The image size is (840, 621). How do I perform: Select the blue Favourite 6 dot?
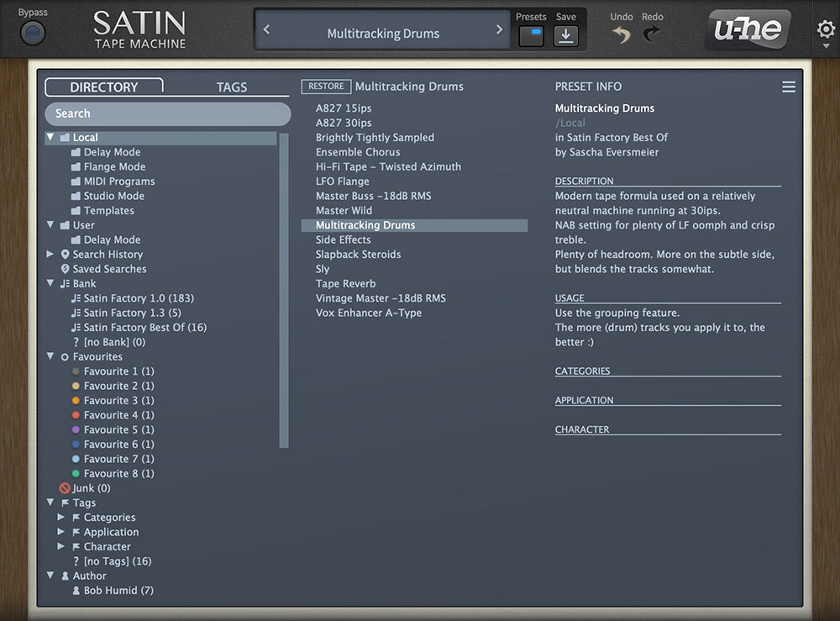(x=76, y=445)
